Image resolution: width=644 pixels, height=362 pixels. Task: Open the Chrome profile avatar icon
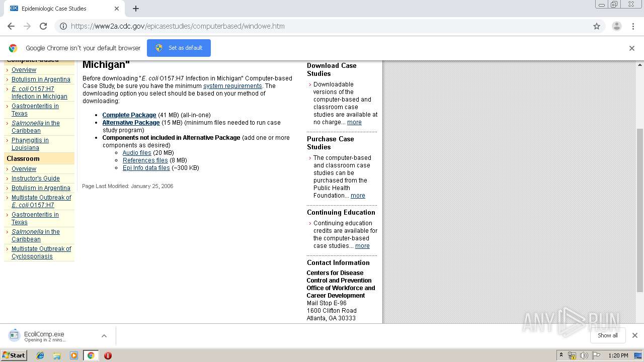(x=617, y=26)
